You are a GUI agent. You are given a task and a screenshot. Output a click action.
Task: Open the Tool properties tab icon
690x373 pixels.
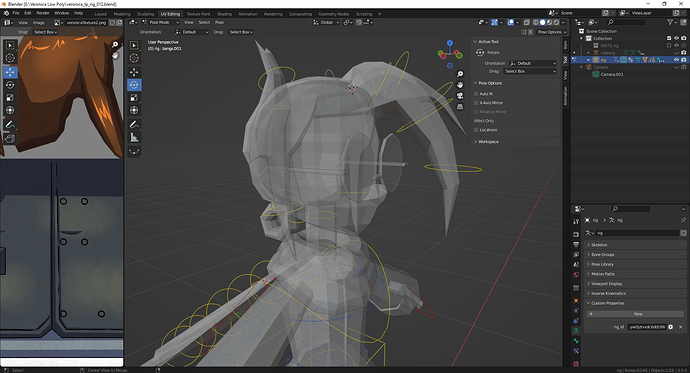tap(576, 221)
